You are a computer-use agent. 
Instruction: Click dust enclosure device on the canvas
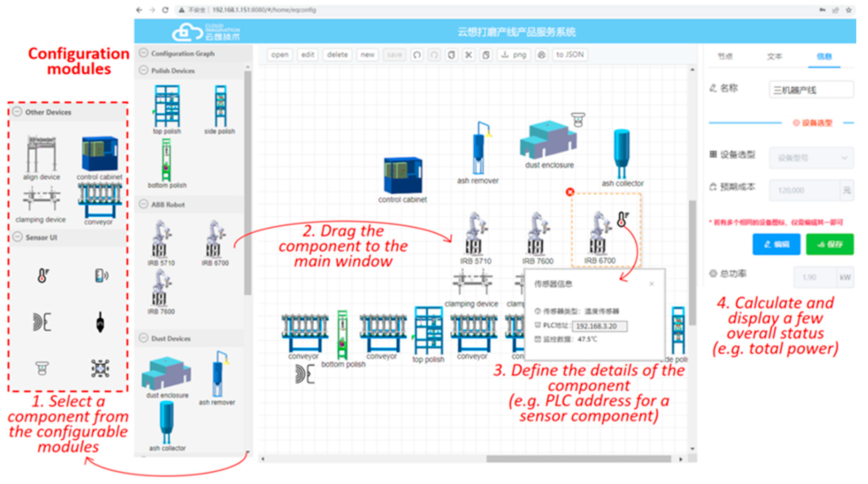click(549, 144)
